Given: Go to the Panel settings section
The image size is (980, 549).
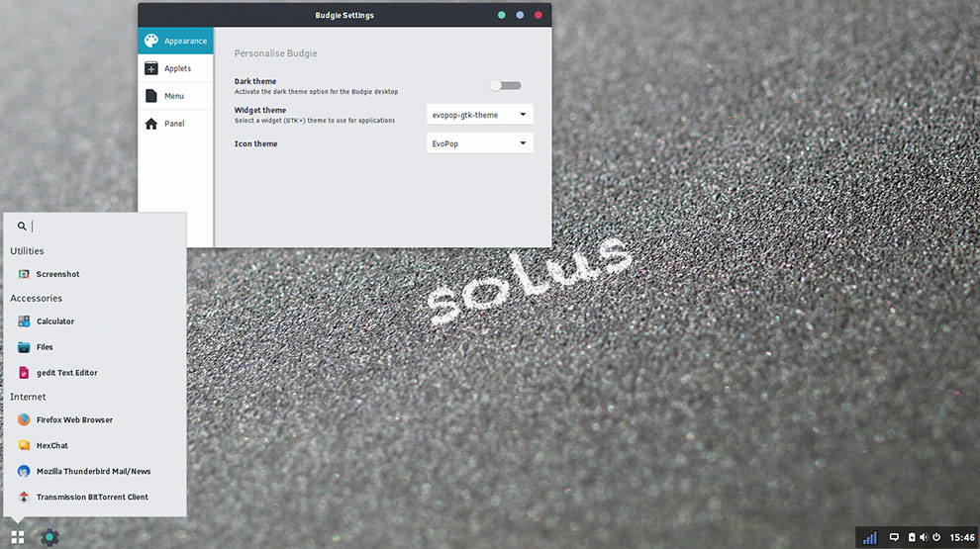Looking at the screenshot, I should pos(175,123).
